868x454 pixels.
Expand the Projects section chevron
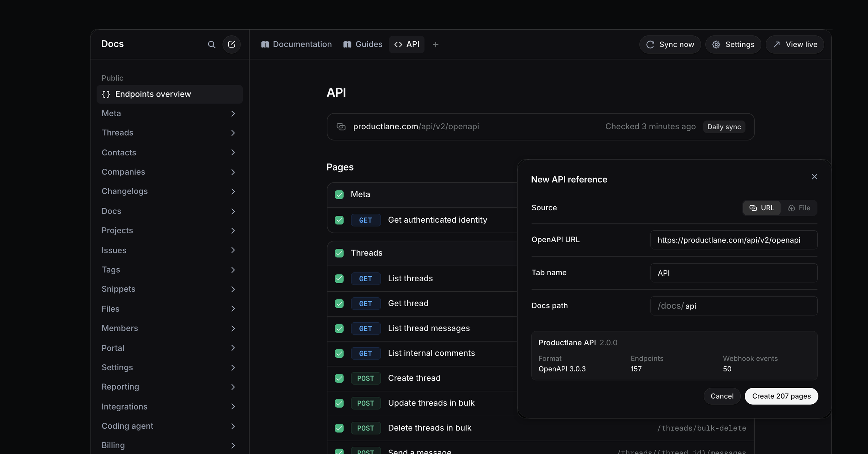(x=233, y=231)
